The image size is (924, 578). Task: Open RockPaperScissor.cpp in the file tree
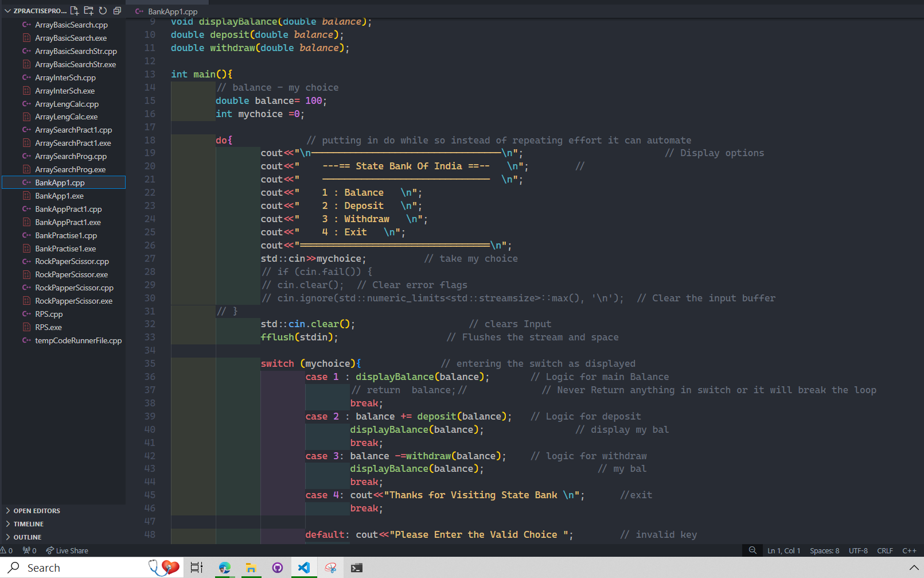(72, 262)
